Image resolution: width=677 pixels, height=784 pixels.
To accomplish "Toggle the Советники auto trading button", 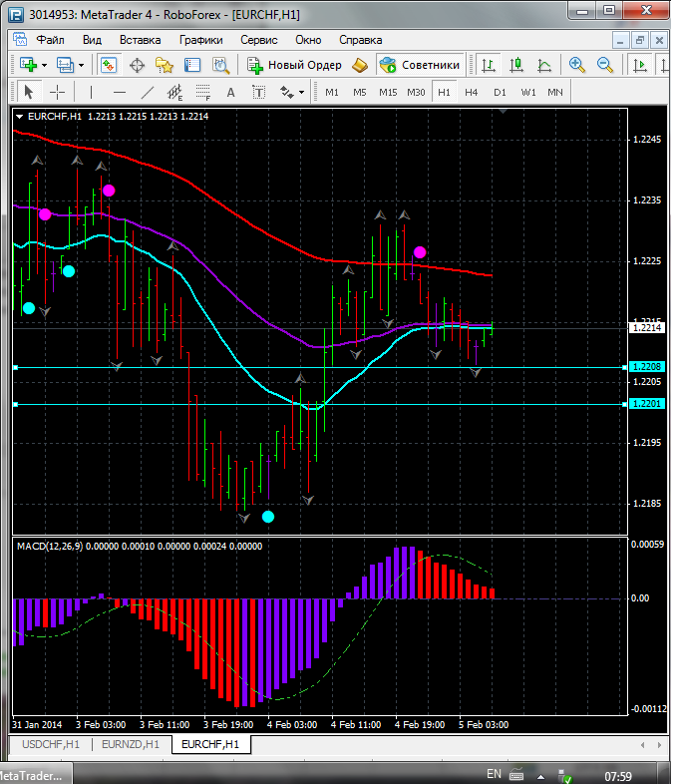I will pyautogui.click(x=420, y=65).
